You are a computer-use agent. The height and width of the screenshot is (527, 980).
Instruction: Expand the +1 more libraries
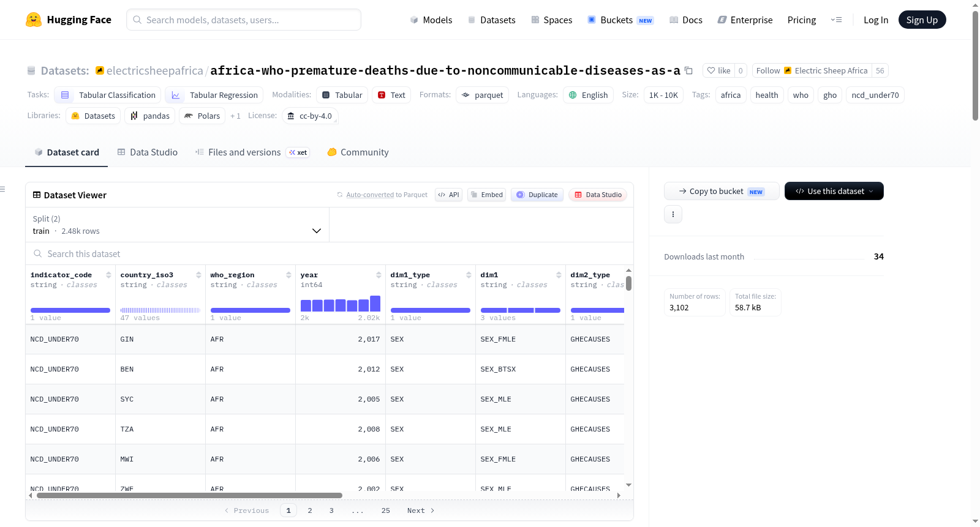click(x=235, y=116)
